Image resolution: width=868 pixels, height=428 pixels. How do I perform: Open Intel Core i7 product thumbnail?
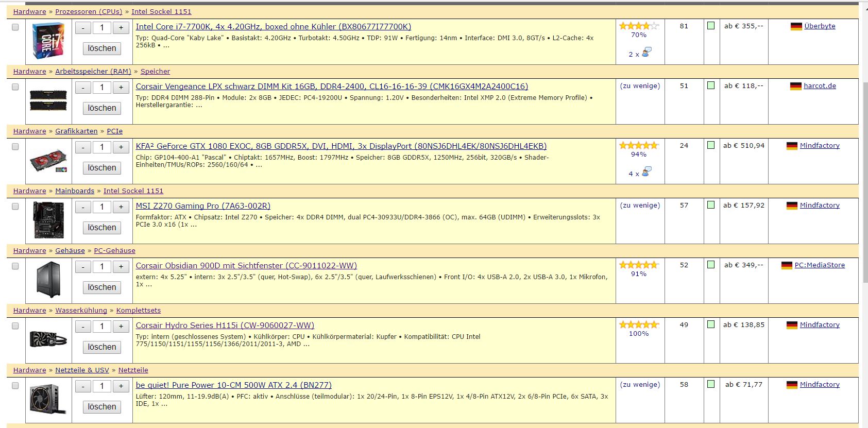pyautogui.click(x=48, y=41)
